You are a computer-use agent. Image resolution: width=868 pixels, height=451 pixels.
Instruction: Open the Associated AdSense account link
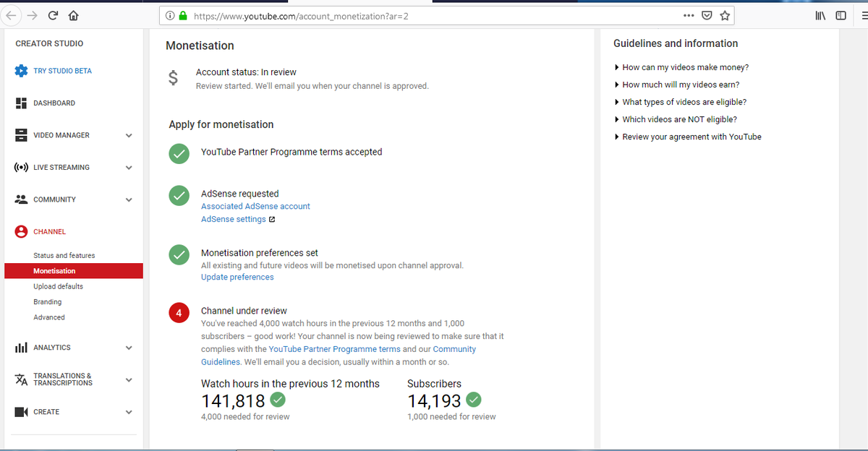click(255, 206)
